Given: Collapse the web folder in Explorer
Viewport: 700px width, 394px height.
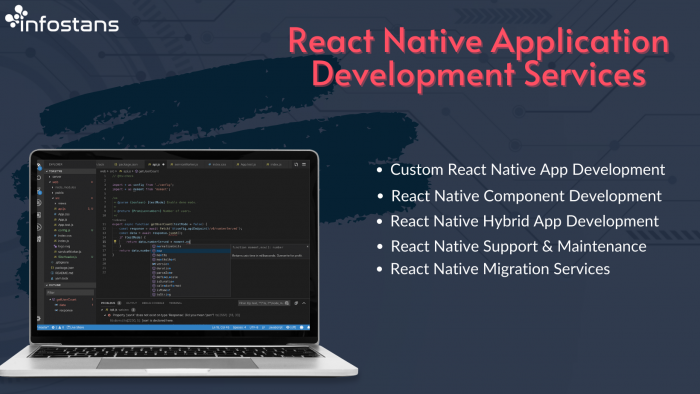Looking at the screenshot, I should [x=54, y=182].
